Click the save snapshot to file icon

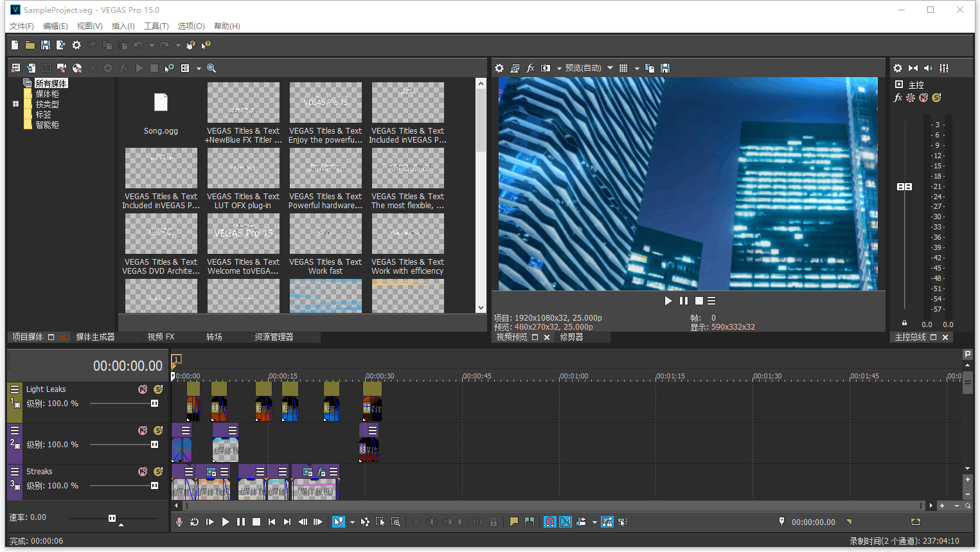[x=666, y=67]
